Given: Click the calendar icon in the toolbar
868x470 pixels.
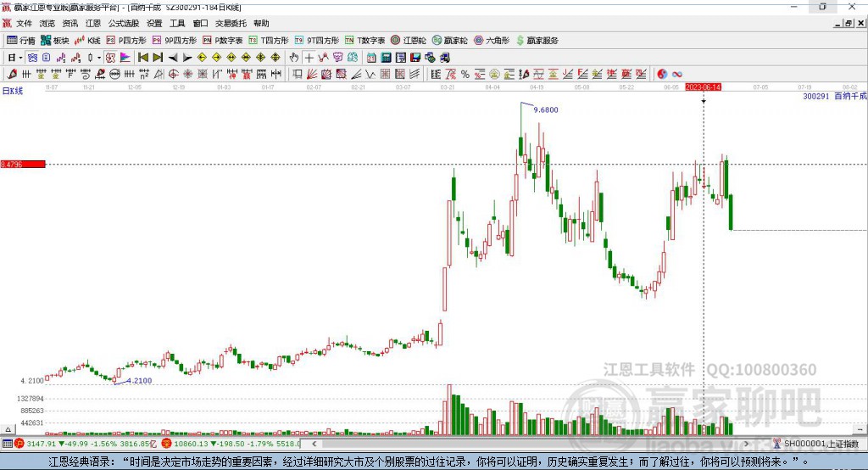Looking at the screenshot, I should [371, 57].
